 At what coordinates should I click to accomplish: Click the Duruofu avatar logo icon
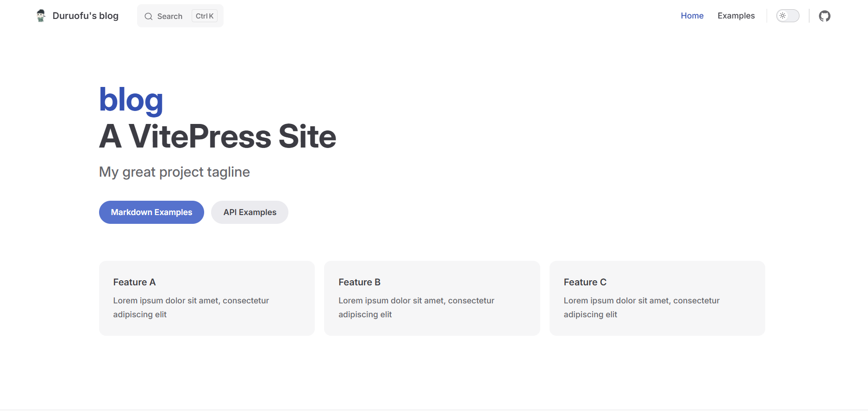click(x=41, y=16)
